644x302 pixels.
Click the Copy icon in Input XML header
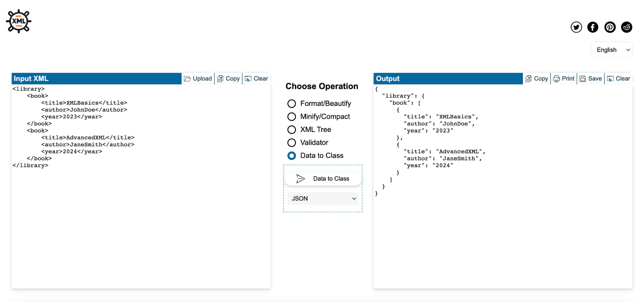tap(220, 79)
